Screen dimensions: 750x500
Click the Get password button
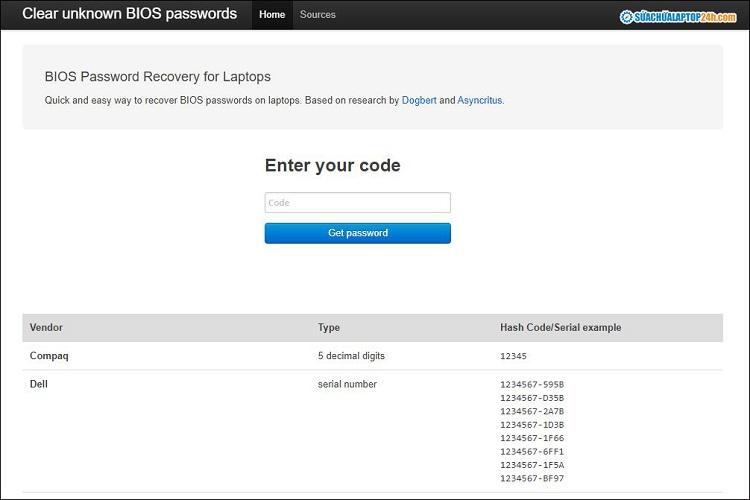[357, 233]
